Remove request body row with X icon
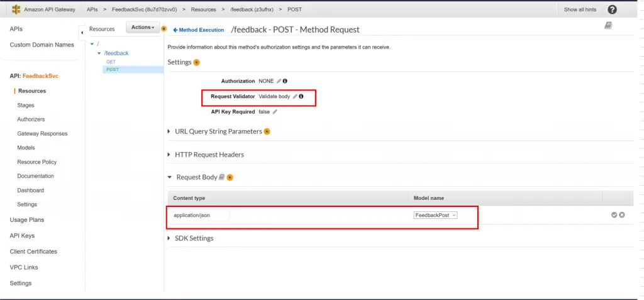Viewport: 644px width, 300px height. [x=622, y=215]
